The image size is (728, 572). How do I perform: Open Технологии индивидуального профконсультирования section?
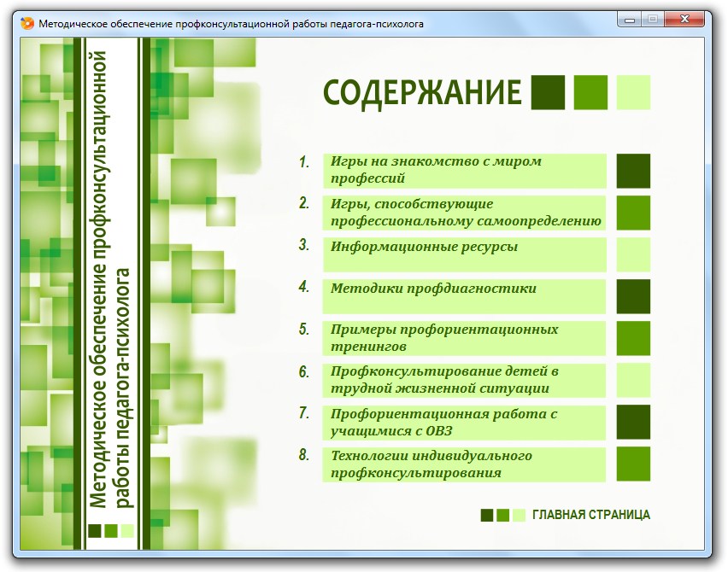pyautogui.click(x=464, y=464)
